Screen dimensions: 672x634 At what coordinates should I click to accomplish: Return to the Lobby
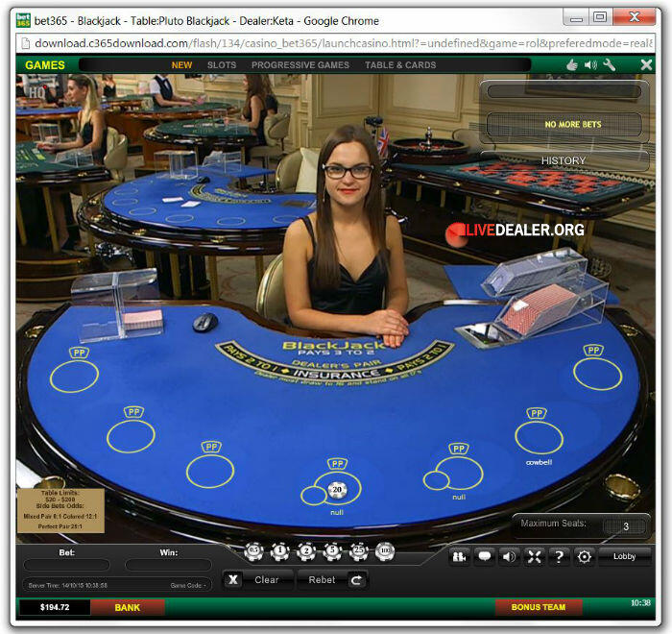624,556
